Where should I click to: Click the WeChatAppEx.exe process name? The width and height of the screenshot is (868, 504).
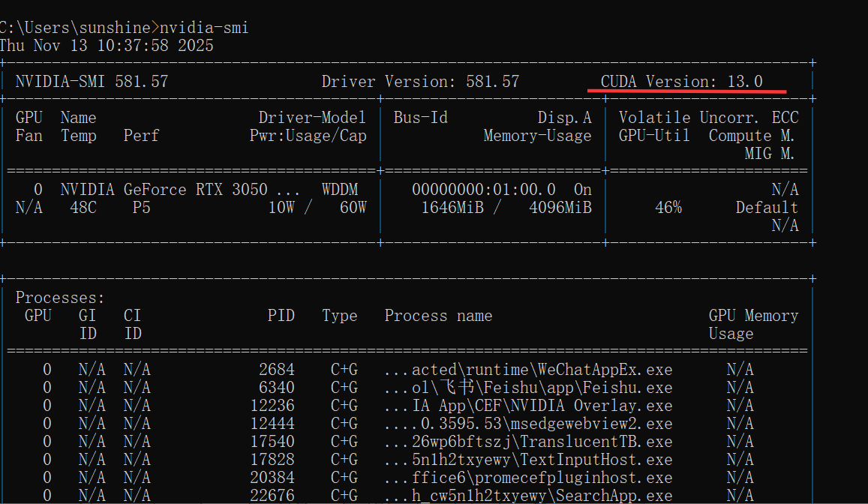605,370
